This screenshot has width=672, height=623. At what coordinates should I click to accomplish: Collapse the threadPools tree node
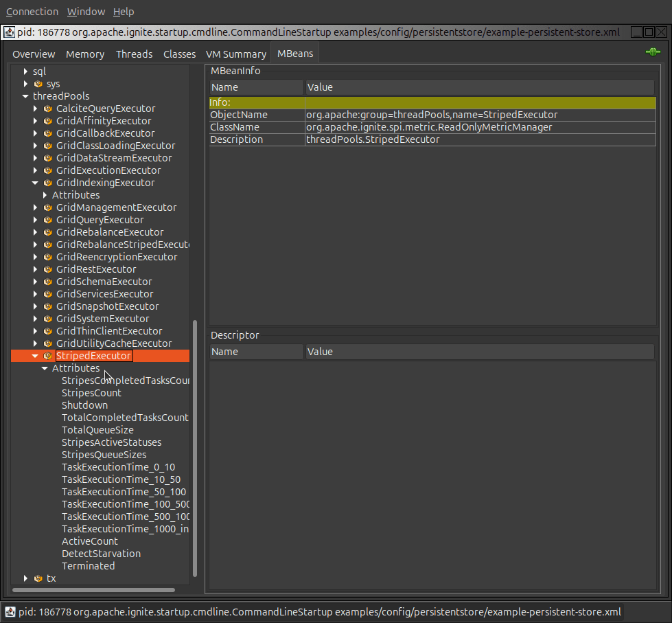[x=25, y=96]
